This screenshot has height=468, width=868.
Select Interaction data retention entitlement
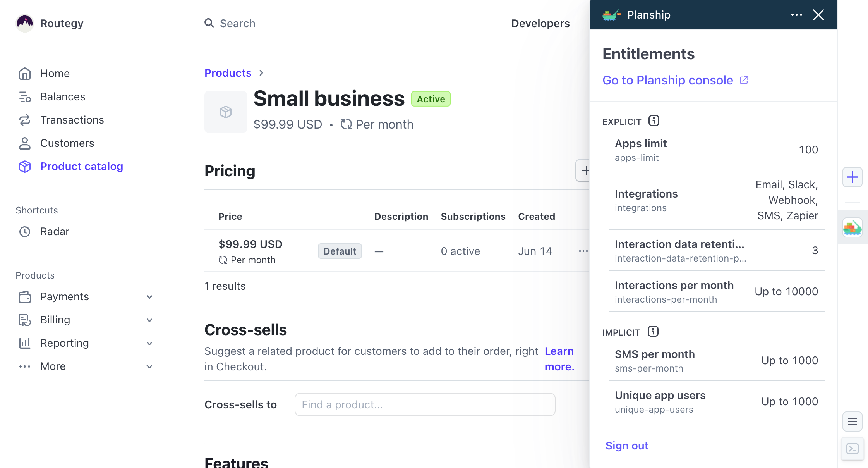coord(716,250)
